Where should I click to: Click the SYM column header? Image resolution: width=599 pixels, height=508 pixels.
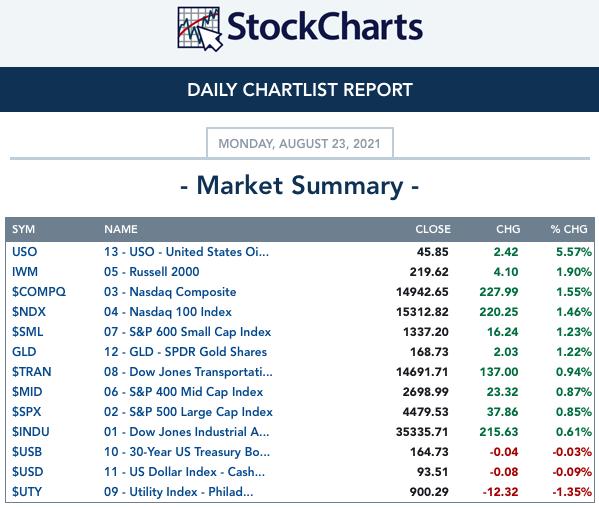point(23,229)
